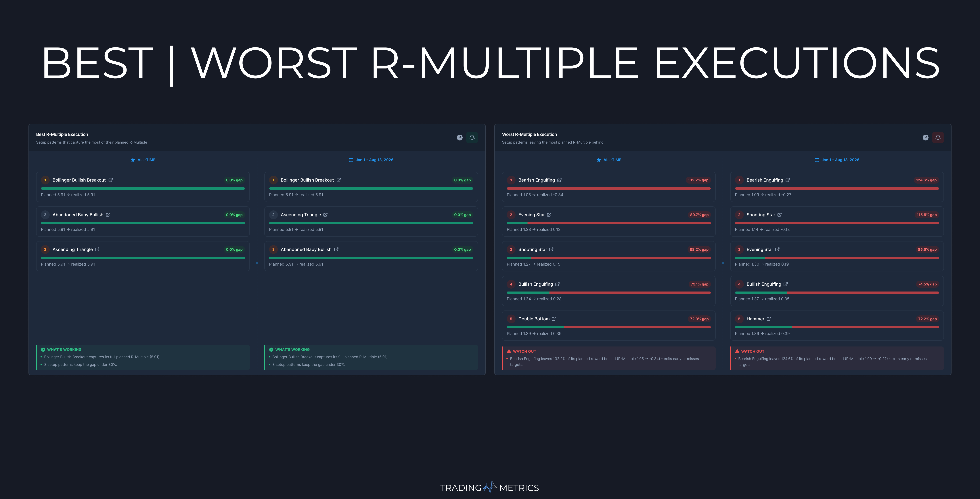
Task: Click the 79.1% gap badge for Bullish Engulfing
Action: click(700, 284)
